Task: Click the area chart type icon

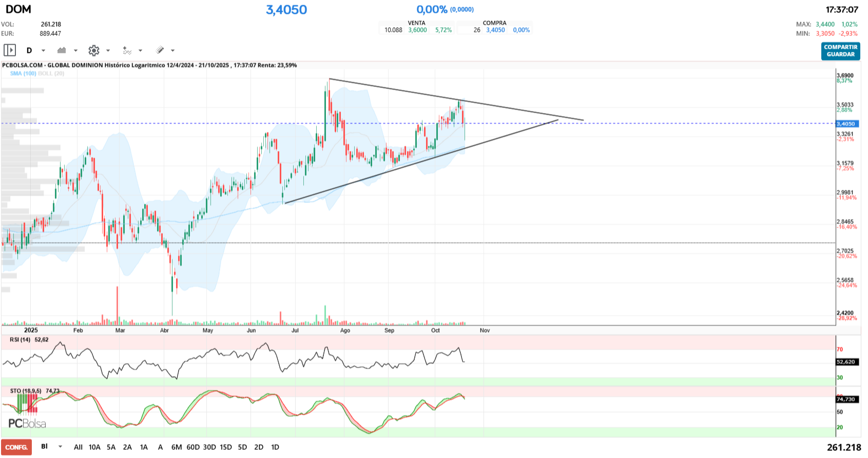Action: [x=62, y=50]
